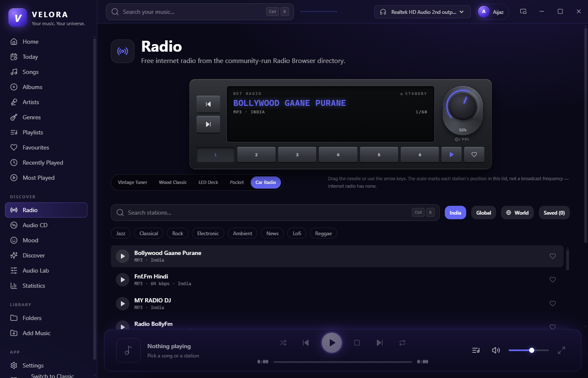The height and width of the screenshot is (378, 588).
Task: Filter stations by Jazz
Action: coord(121,234)
